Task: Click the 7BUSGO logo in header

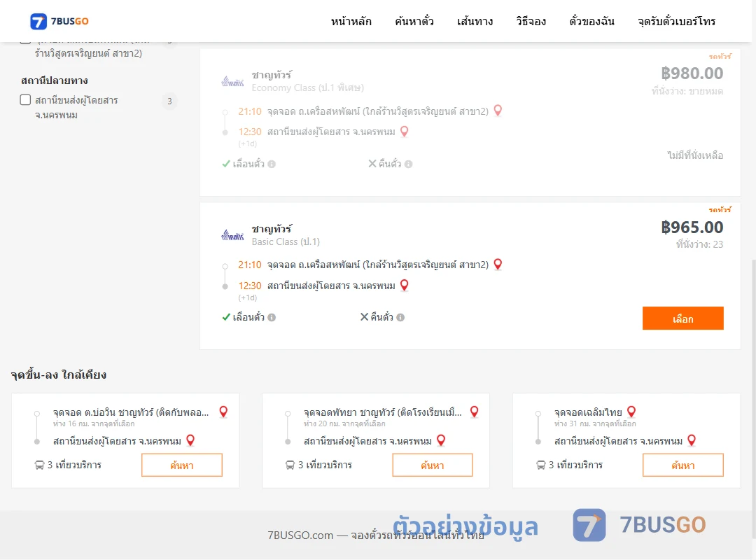Action: (59, 21)
